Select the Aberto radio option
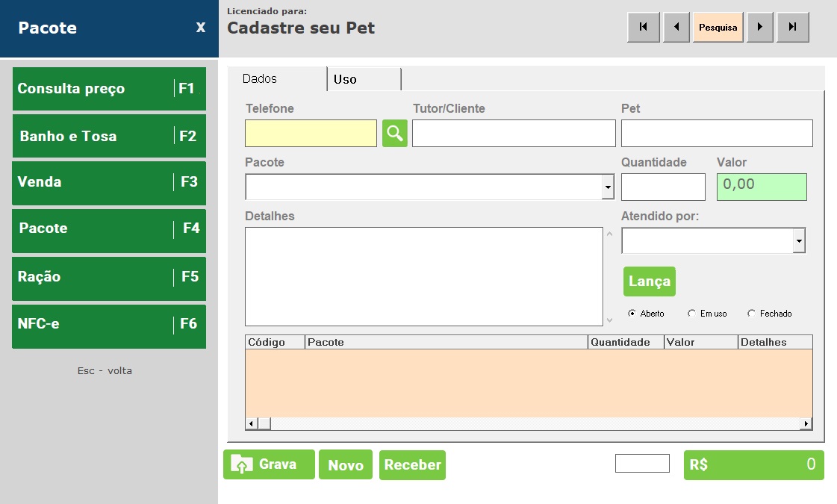 pyautogui.click(x=632, y=314)
